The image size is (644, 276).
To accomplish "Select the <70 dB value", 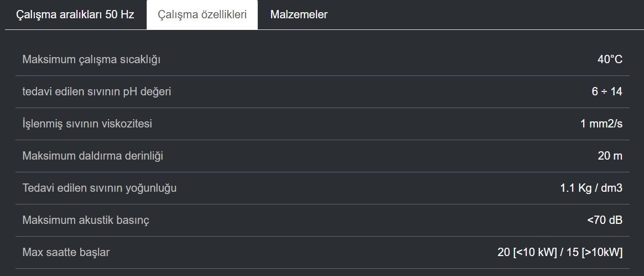I will [605, 220].
